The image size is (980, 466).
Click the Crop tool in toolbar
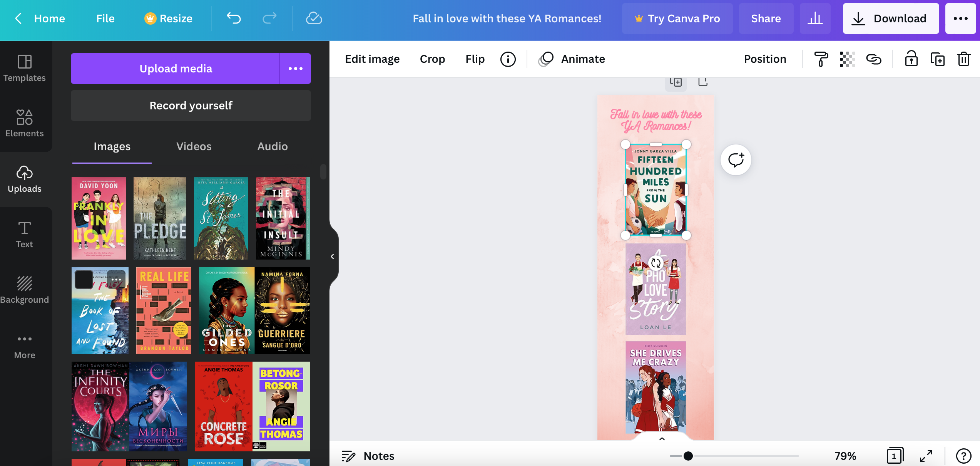point(433,58)
